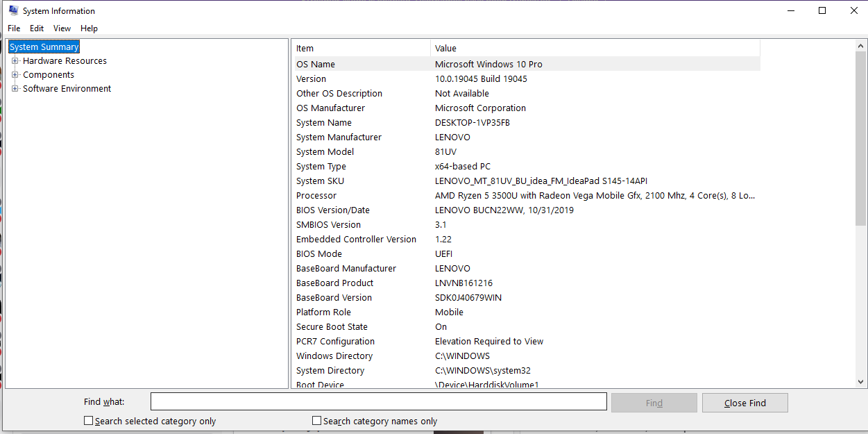This screenshot has width=868, height=434.
Task: Click value DESKTOP-1VP35FB
Action: (x=473, y=122)
